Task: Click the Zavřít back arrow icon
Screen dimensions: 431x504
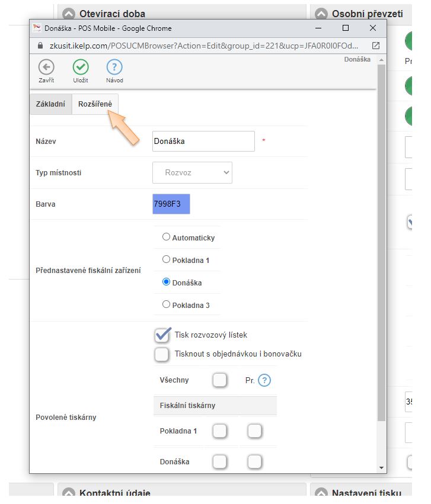Action: click(46, 67)
